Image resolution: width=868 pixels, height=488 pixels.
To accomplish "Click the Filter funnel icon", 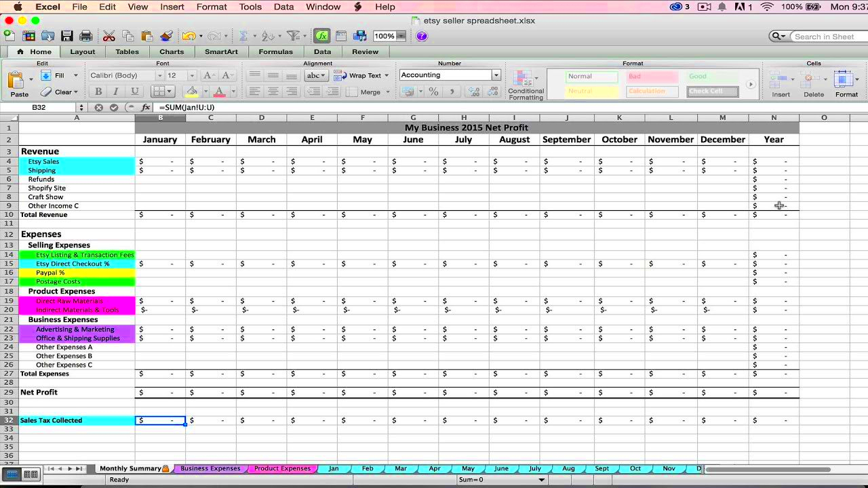I will [292, 36].
